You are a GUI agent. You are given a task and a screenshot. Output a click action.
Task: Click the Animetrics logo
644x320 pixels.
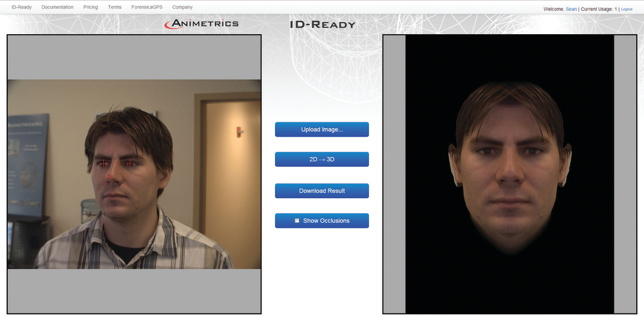201,24
